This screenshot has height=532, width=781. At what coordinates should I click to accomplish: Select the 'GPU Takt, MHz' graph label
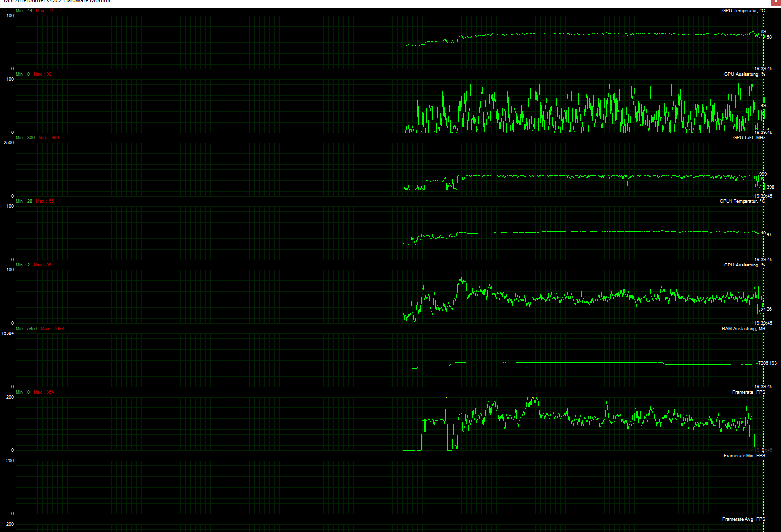[x=749, y=138]
